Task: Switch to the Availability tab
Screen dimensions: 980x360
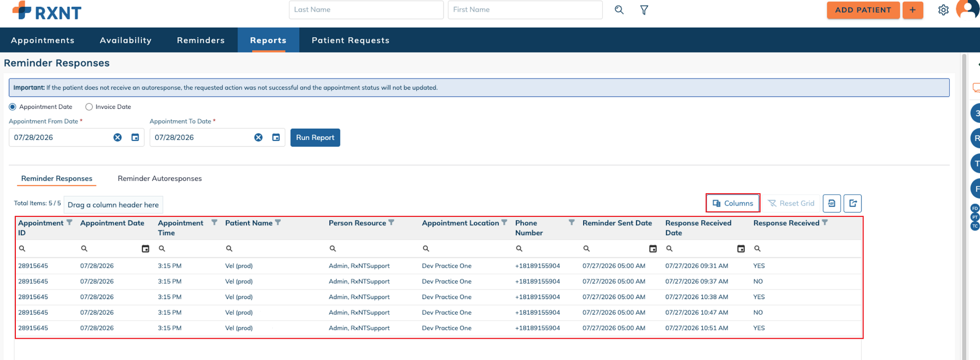Action: pyautogui.click(x=126, y=40)
